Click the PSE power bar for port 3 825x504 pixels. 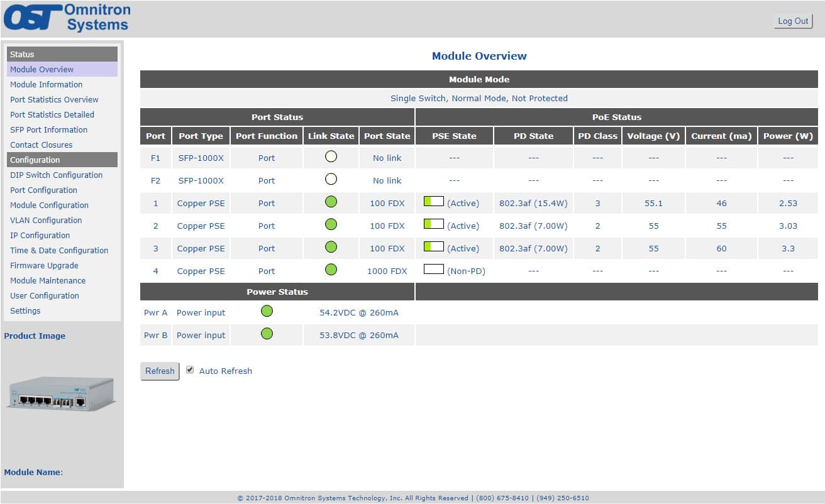434,247
